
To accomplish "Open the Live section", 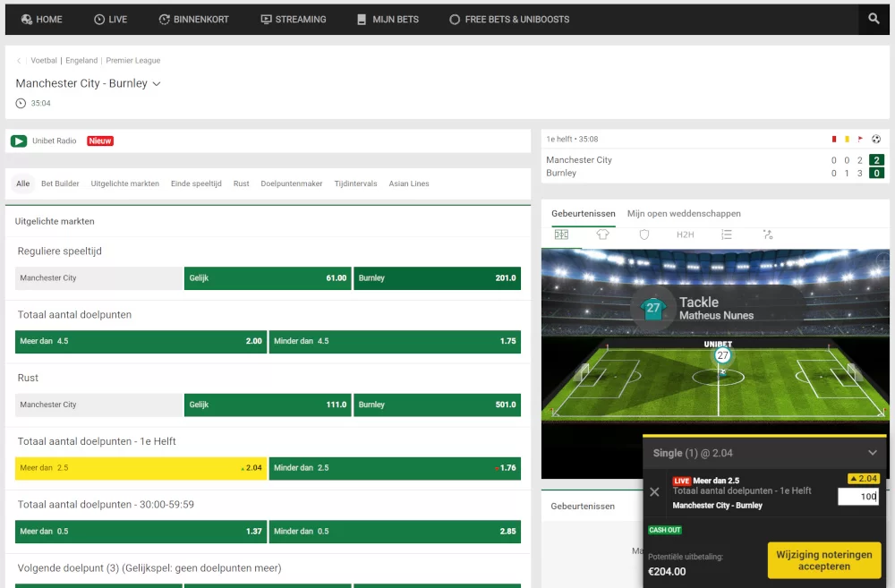I will pos(111,20).
